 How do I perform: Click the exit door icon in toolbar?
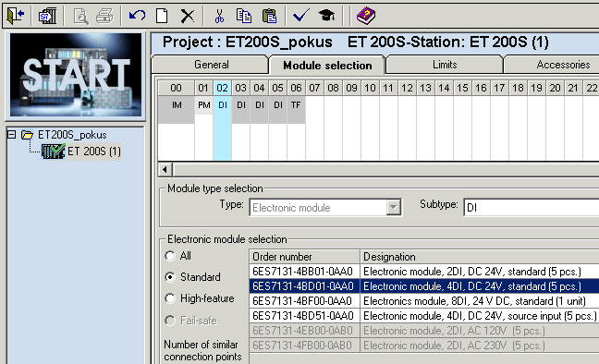tap(16, 16)
